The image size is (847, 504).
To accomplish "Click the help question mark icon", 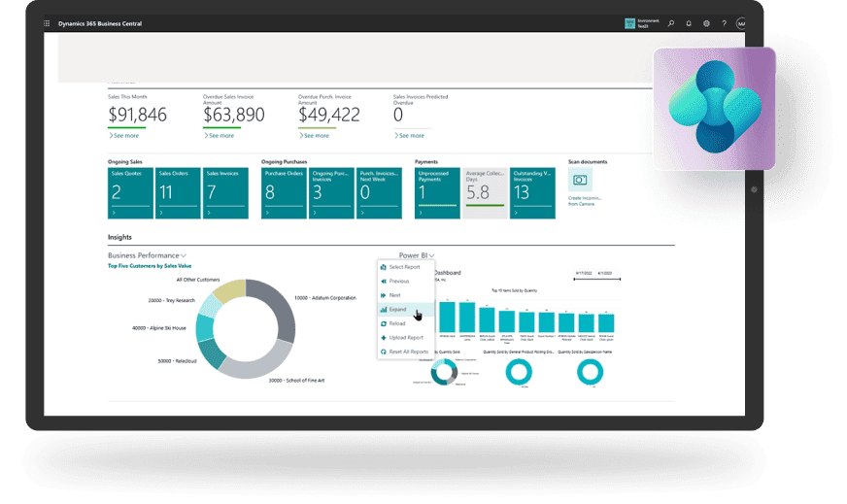I will (724, 23).
